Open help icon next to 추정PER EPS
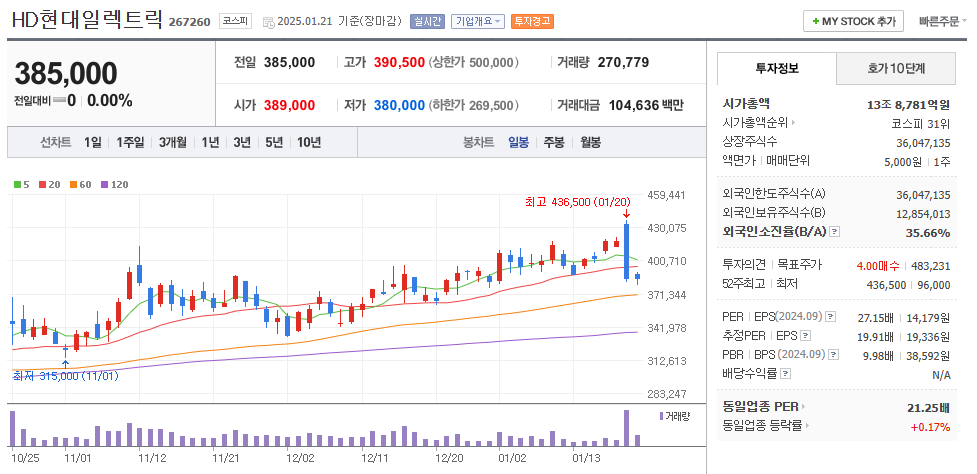Image resolution: width=977 pixels, height=474 pixels. (806, 336)
